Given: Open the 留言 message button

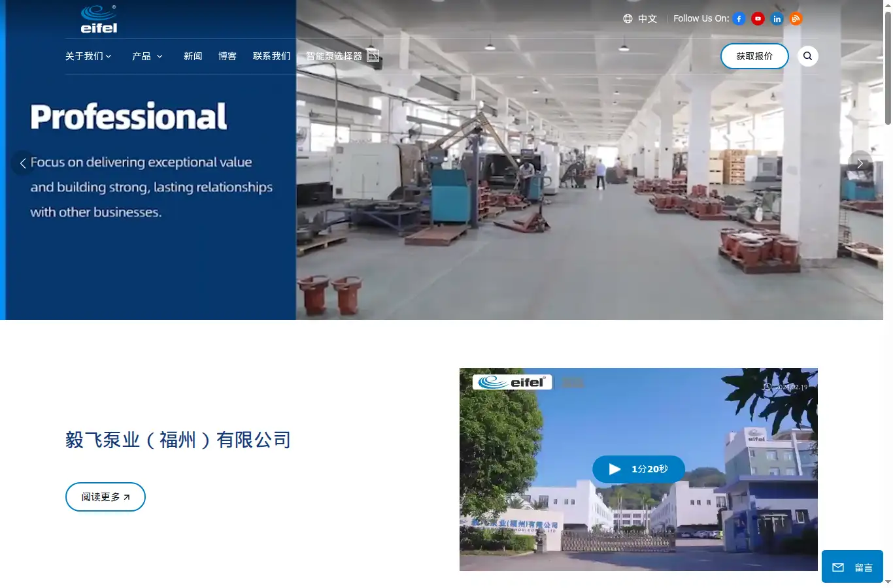Looking at the screenshot, I should coord(852,567).
